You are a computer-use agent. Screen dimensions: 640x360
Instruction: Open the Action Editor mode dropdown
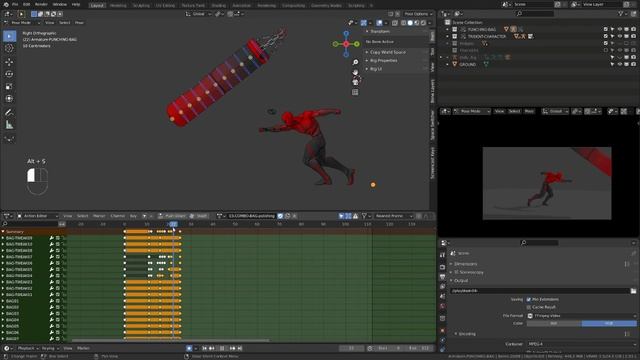tap(37, 216)
